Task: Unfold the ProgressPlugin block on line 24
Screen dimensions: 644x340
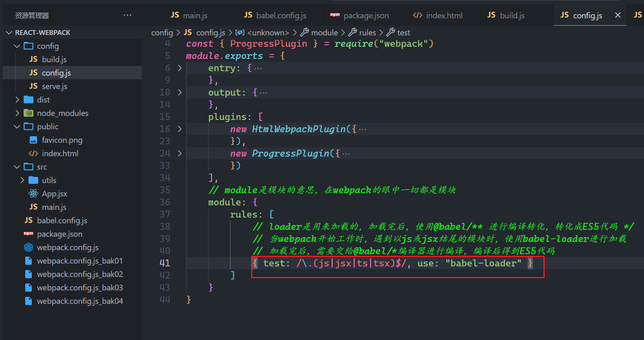Action: (x=180, y=153)
